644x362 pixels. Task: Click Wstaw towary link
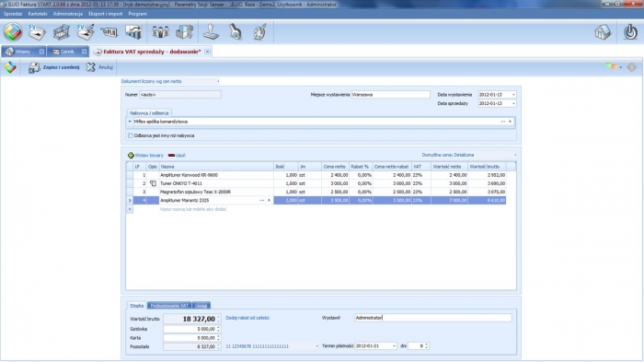coord(149,155)
